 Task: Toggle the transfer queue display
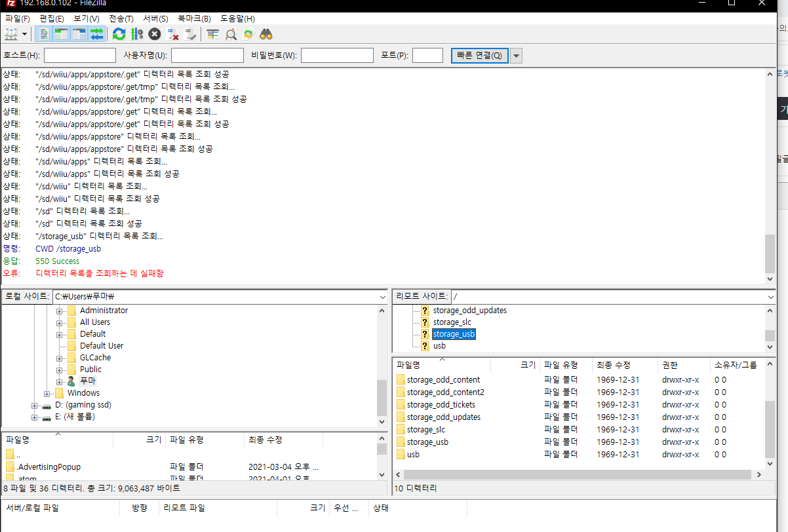[x=96, y=34]
